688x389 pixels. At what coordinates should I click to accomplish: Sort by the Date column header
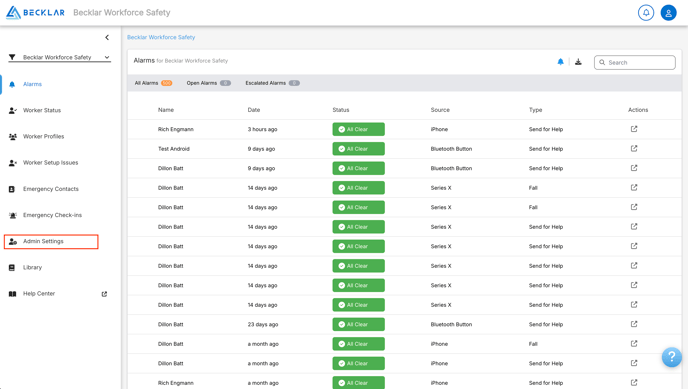pyautogui.click(x=254, y=110)
